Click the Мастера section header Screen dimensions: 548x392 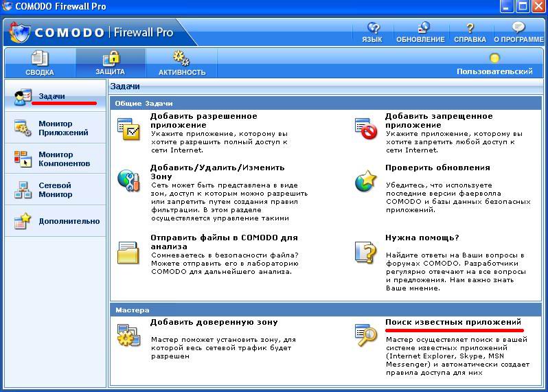click(x=326, y=310)
